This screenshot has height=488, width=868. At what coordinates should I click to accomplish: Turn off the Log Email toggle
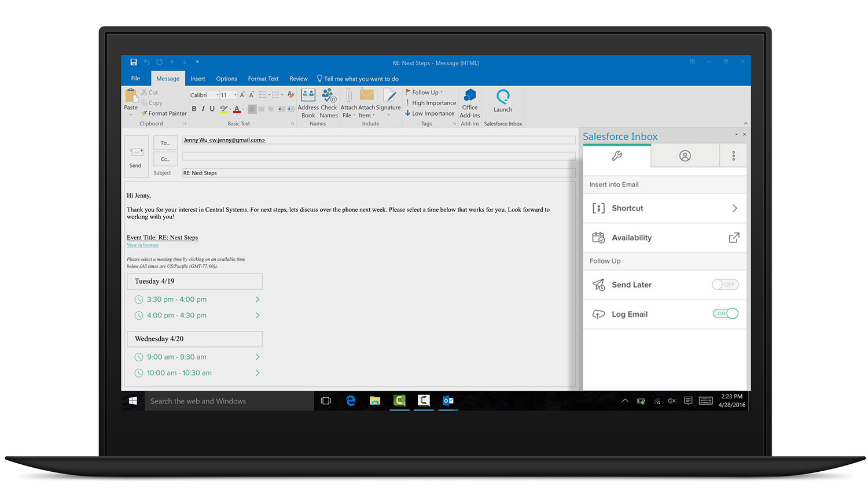(725, 313)
